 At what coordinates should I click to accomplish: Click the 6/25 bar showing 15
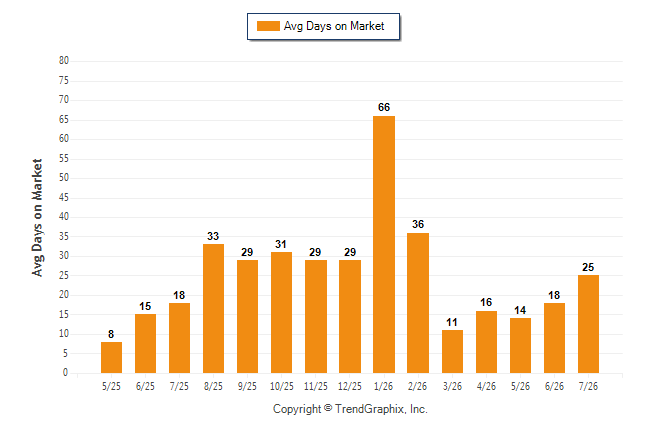pos(145,344)
